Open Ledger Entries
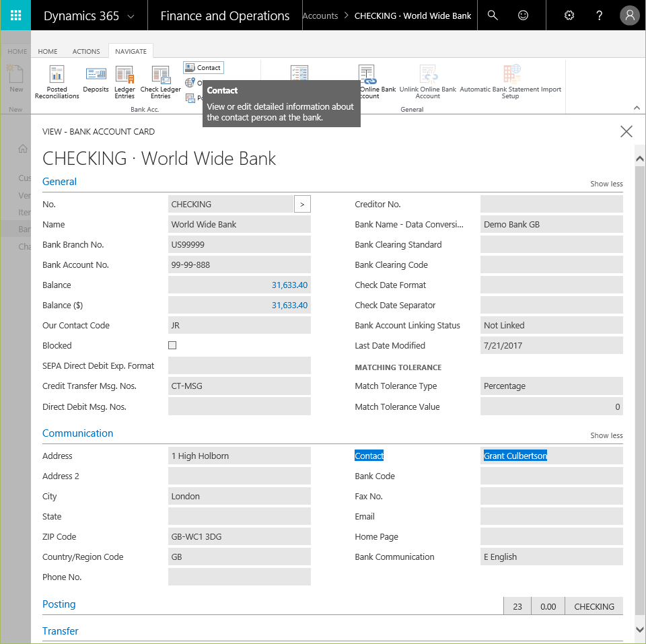This screenshot has width=646, height=644. click(x=124, y=82)
